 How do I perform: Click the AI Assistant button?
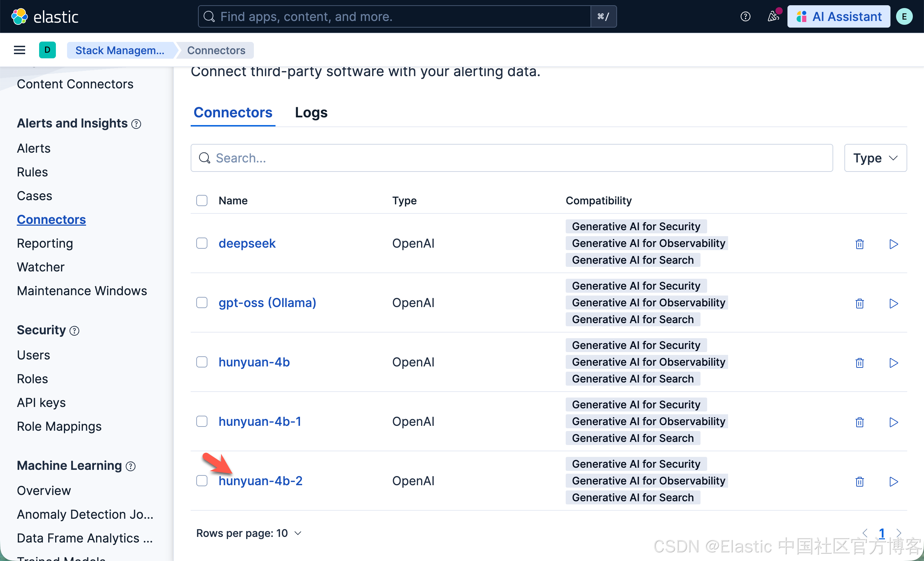838,16
